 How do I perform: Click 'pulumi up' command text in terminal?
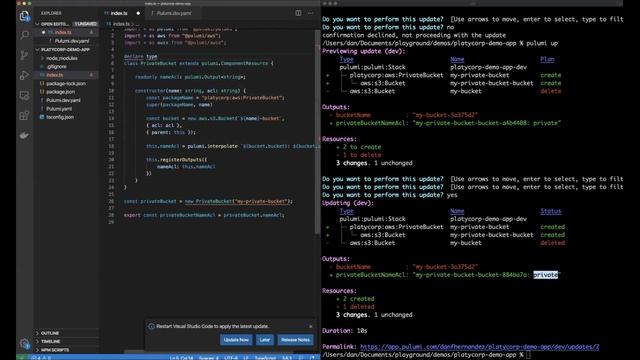[542, 43]
